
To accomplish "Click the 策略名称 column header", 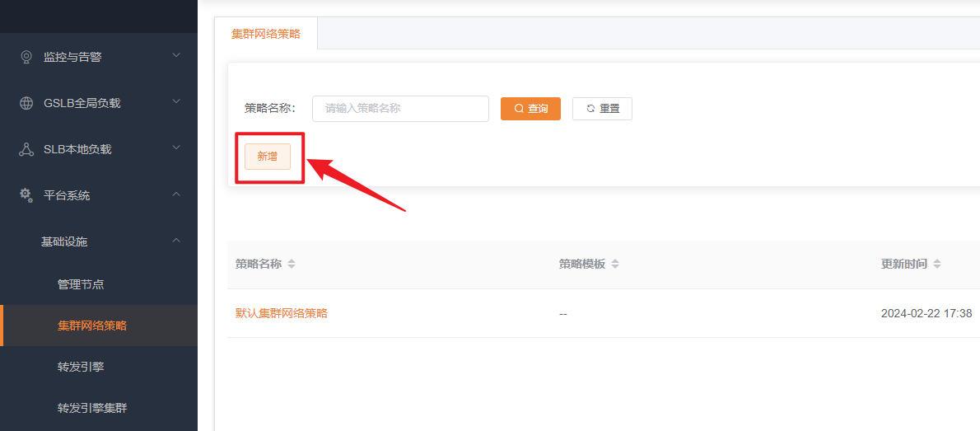I will click(258, 264).
